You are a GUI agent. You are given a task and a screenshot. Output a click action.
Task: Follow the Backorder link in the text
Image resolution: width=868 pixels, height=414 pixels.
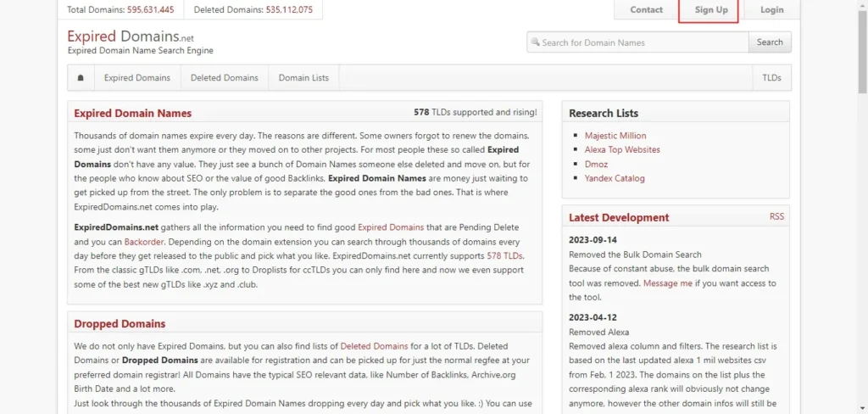[154, 242]
